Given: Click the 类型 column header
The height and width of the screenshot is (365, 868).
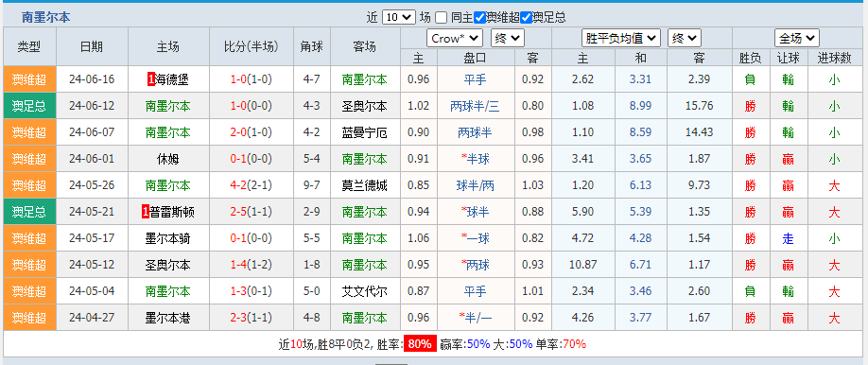Looking at the screenshot, I should click(29, 46).
